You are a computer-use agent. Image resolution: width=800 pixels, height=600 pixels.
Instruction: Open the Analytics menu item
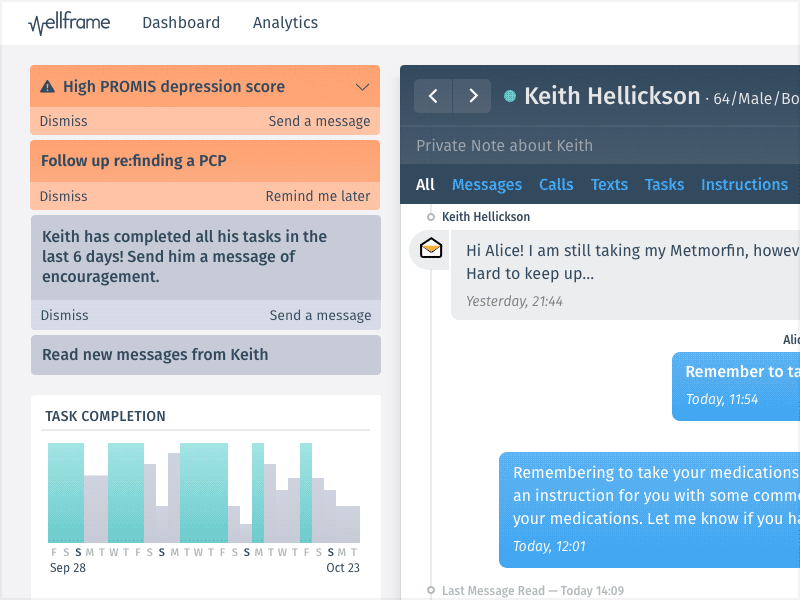click(285, 23)
